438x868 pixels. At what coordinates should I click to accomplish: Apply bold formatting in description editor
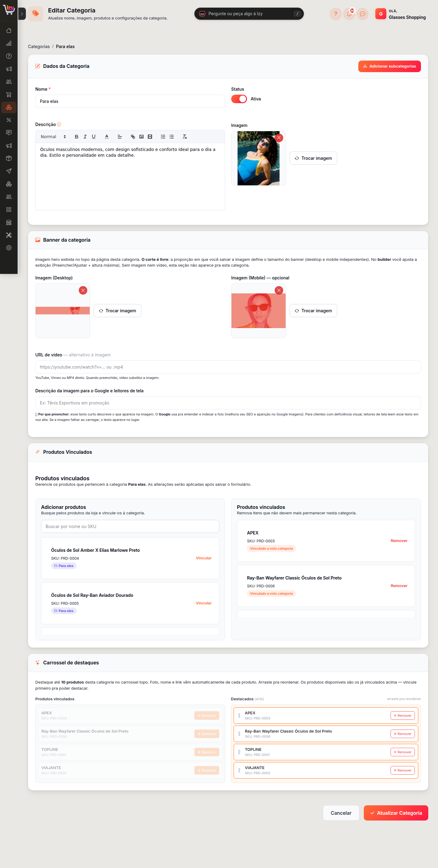76,137
